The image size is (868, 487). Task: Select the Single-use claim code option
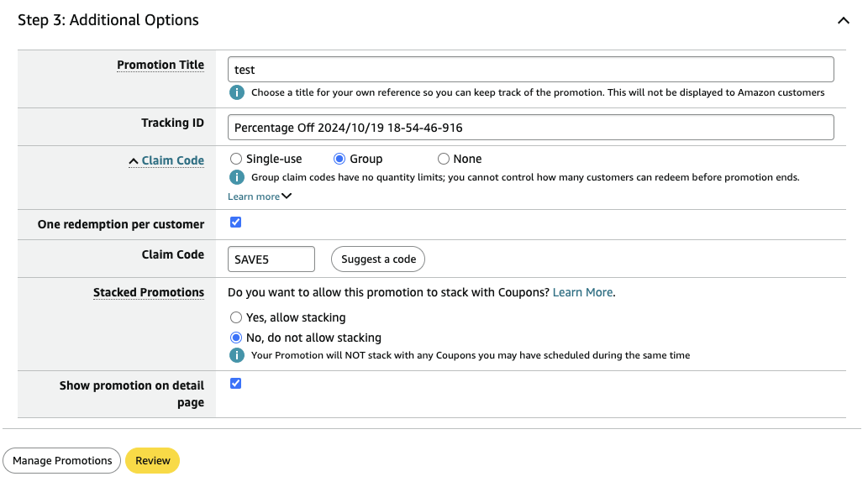[x=236, y=159]
